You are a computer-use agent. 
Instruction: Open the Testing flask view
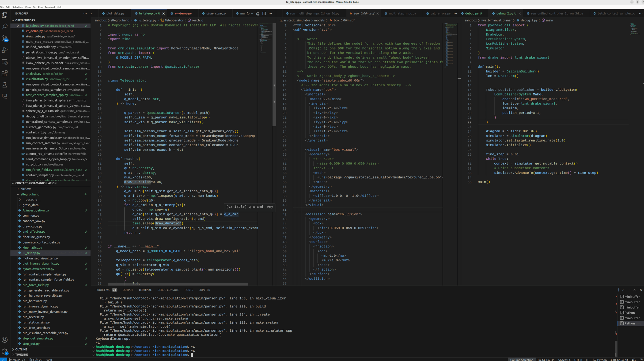click(x=5, y=85)
